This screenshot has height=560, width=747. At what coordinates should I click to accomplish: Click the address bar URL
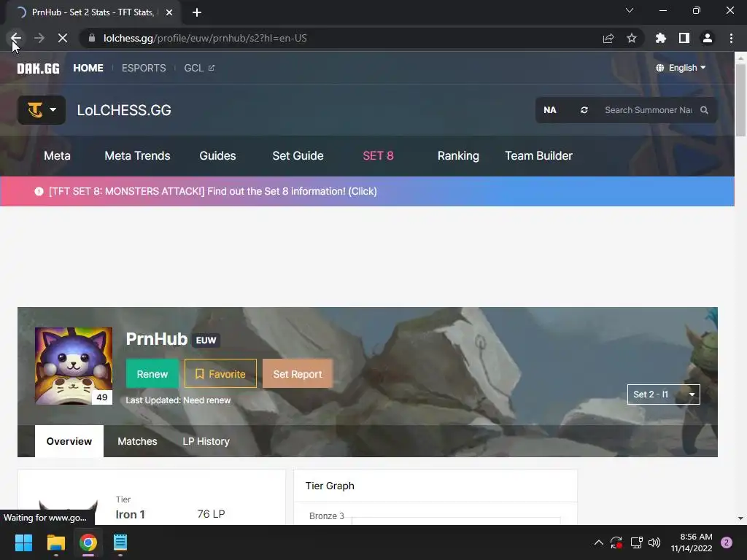(205, 38)
